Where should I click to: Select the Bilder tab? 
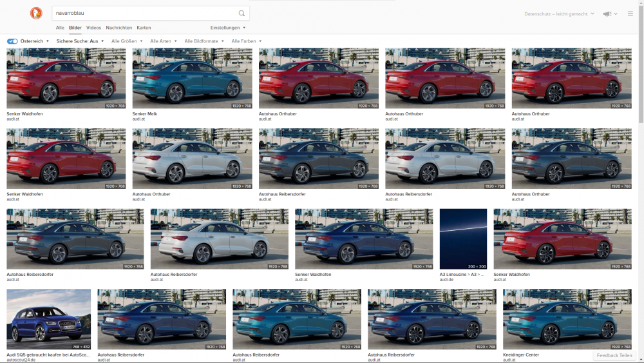pyautogui.click(x=75, y=28)
